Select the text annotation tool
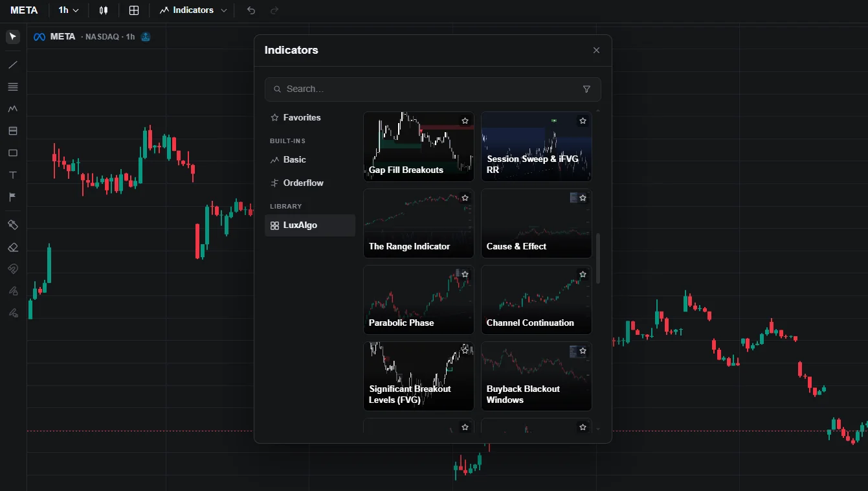 13,175
